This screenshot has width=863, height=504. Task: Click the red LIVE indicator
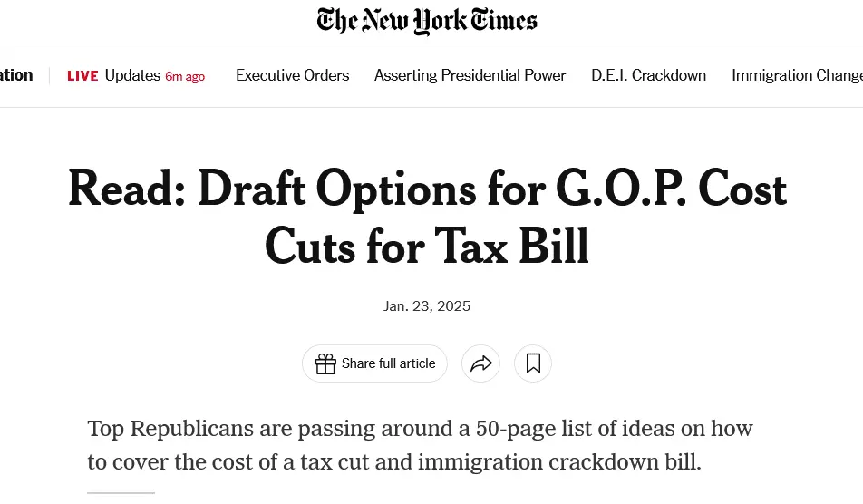tap(82, 76)
